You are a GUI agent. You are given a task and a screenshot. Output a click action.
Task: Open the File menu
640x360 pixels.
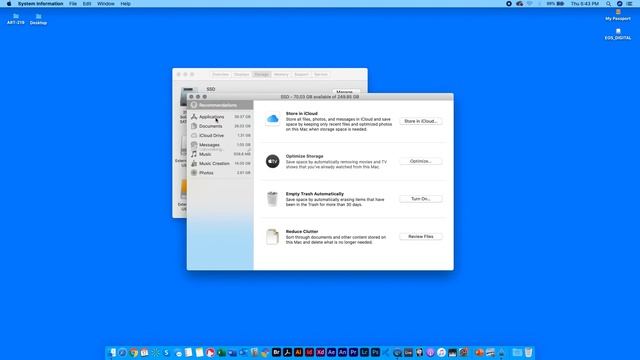click(73, 4)
